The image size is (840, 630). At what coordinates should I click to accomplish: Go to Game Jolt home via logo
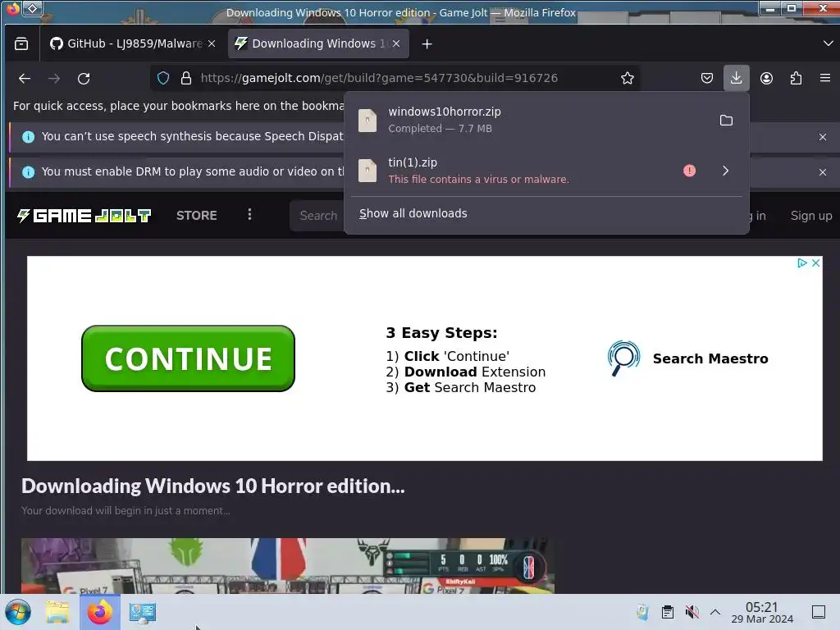(84, 216)
